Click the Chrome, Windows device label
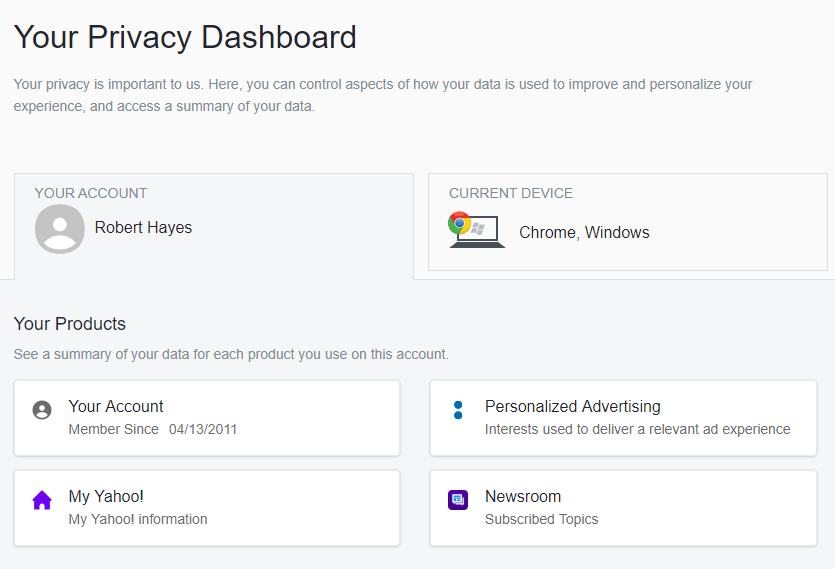 tap(584, 232)
